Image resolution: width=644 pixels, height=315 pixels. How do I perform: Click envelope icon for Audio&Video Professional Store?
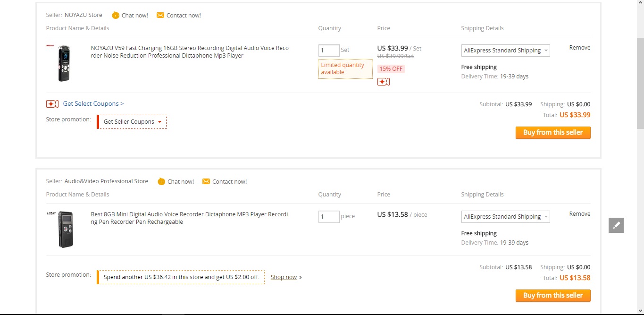tap(206, 182)
